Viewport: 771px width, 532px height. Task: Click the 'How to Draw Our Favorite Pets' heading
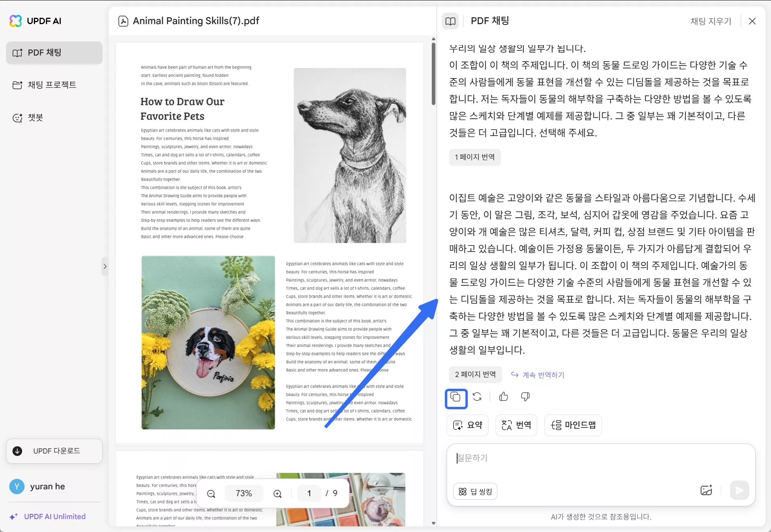[x=182, y=109]
